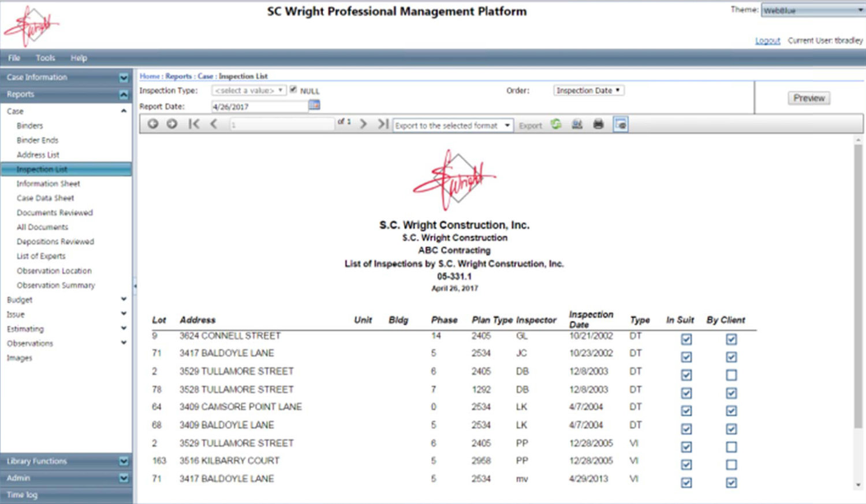Image resolution: width=866 pixels, height=504 pixels.
Task: Refresh the report viewer
Action: click(556, 124)
